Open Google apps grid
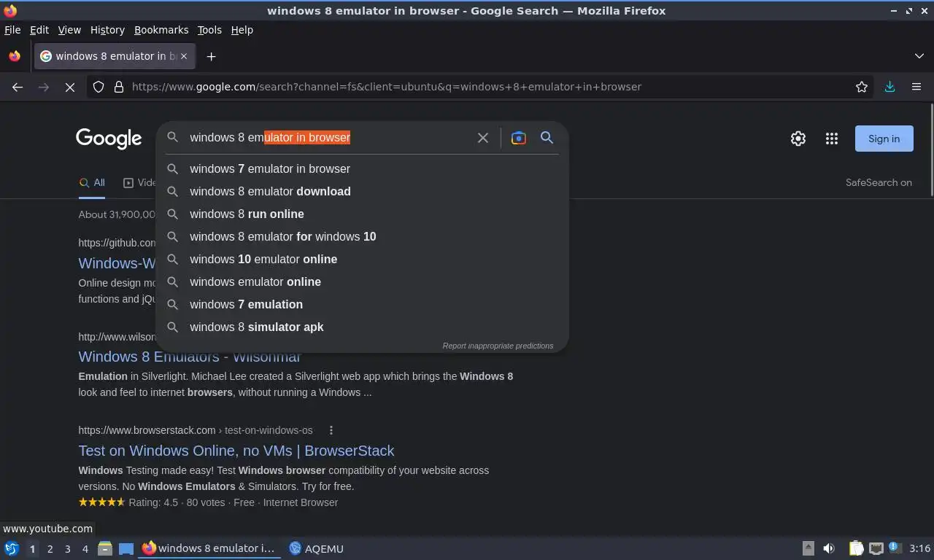934x560 pixels. (831, 139)
